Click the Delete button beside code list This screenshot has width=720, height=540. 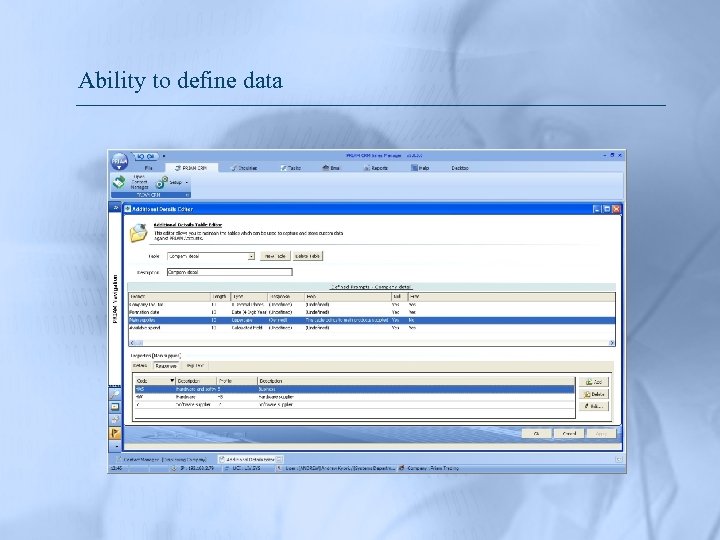[594, 394]
